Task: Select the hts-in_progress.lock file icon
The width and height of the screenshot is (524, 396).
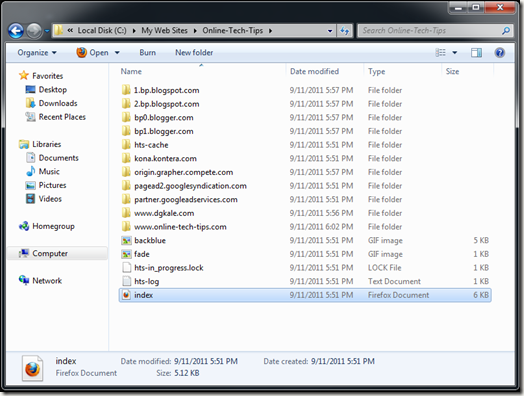Action: (x=126, y=268)
